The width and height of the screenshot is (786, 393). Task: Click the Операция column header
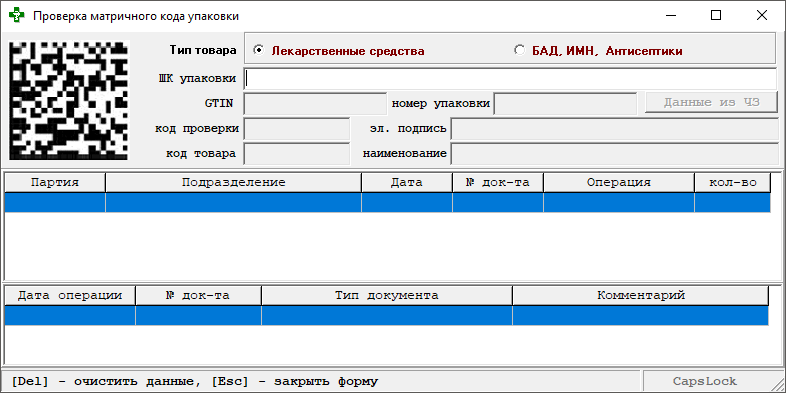[x=619, y=182]
